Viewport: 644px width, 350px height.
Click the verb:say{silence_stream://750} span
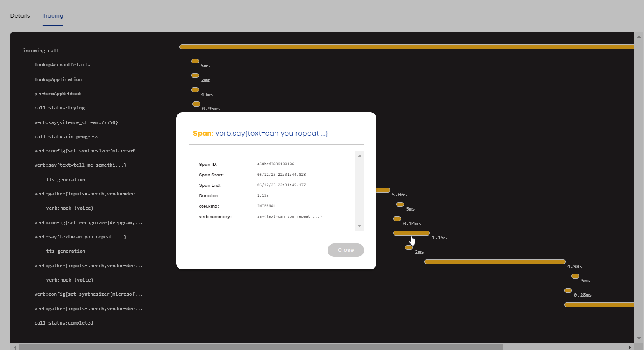click(x=76, y=122)
